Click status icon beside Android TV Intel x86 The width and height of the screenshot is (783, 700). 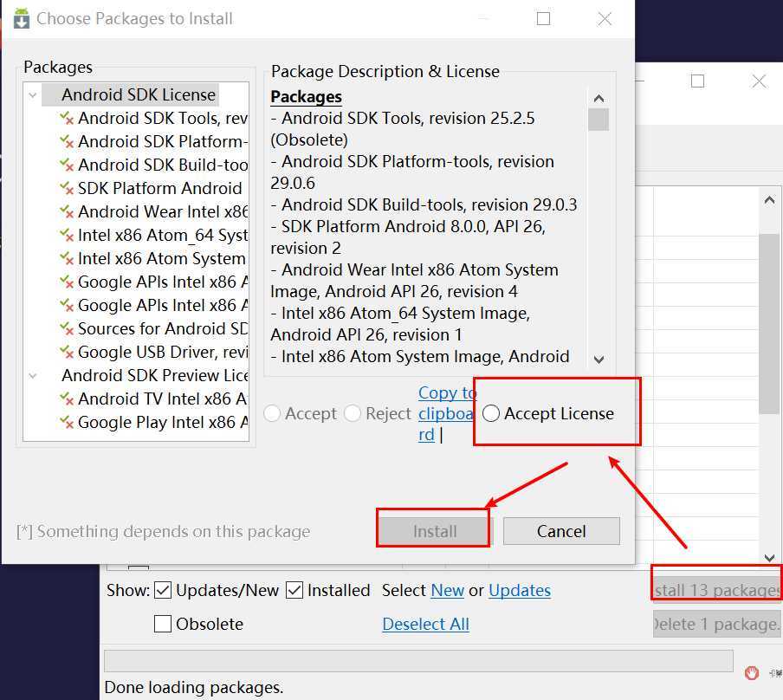[67, 399]
